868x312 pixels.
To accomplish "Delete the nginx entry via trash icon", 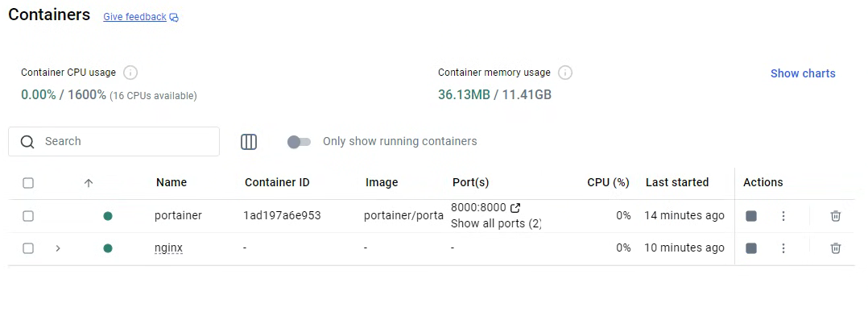I will click(835, 248).
